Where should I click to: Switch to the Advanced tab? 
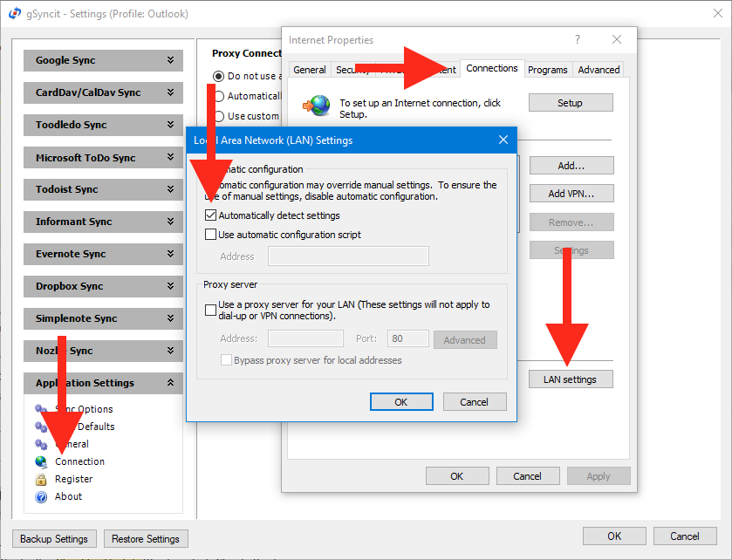599,70
